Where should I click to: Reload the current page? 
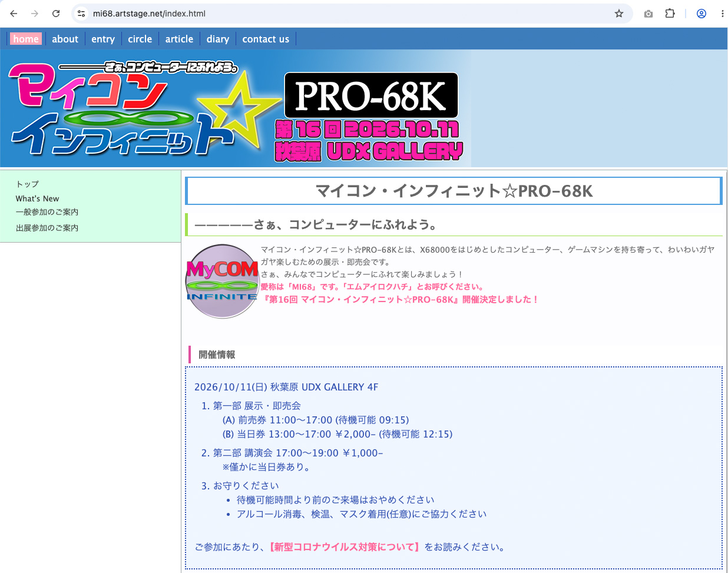[56, 14]
